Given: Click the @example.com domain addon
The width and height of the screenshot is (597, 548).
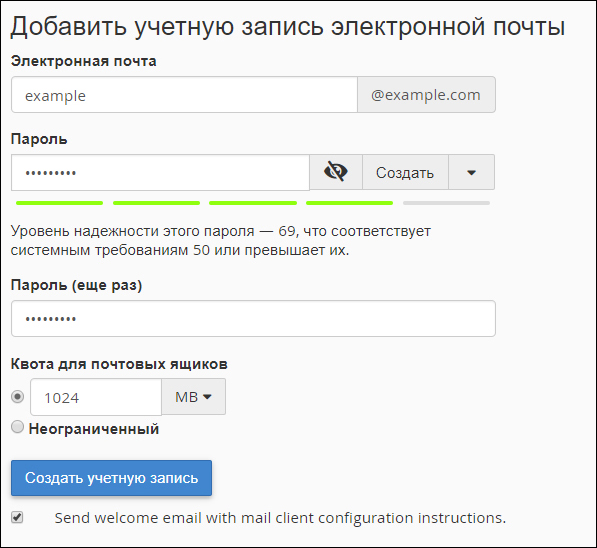Looking at the screenshot, I should pos(426,94).
